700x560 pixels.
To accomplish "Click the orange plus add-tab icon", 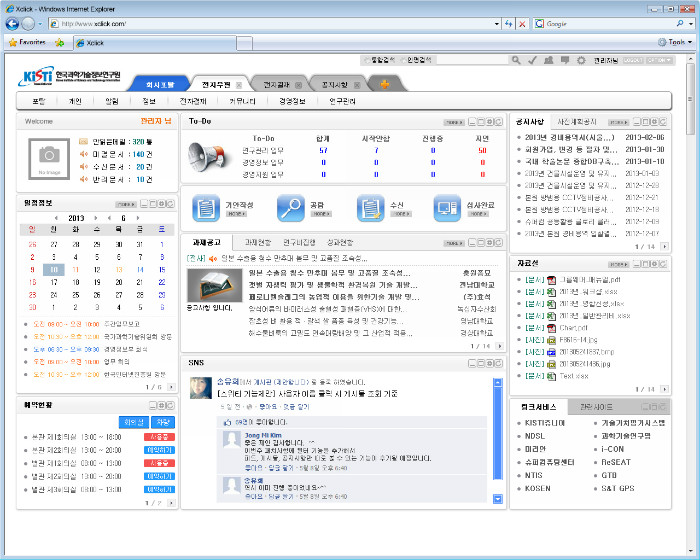I will coord(385,84).
